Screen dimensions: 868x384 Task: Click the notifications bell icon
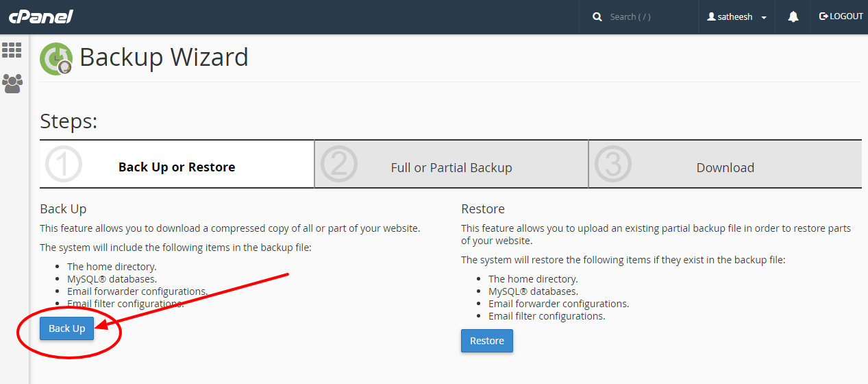793,16
